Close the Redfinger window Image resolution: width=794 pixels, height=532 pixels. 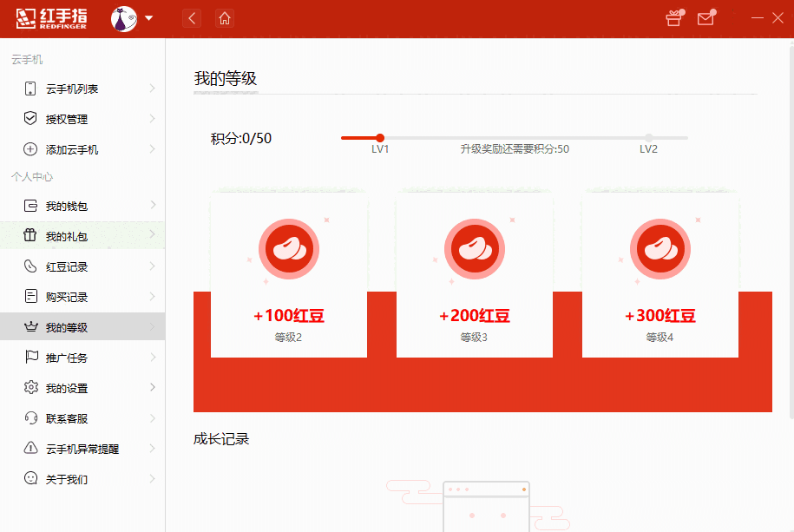coord(778,18)
